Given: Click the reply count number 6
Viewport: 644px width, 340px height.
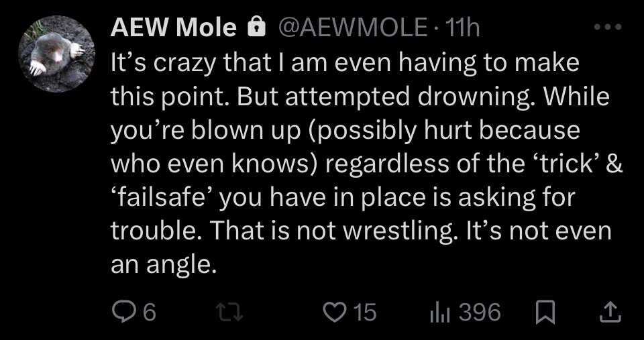Looking at the screenshot, I should (150, 311).
